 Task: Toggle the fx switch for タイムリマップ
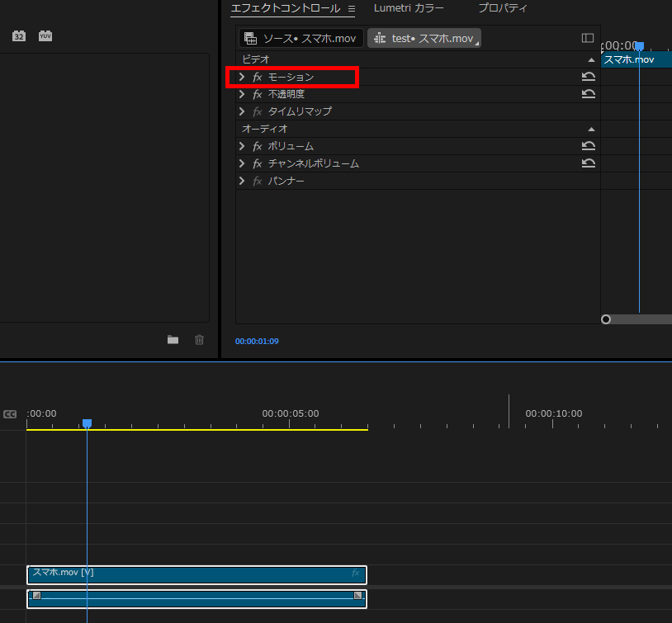tap(257, 112)
